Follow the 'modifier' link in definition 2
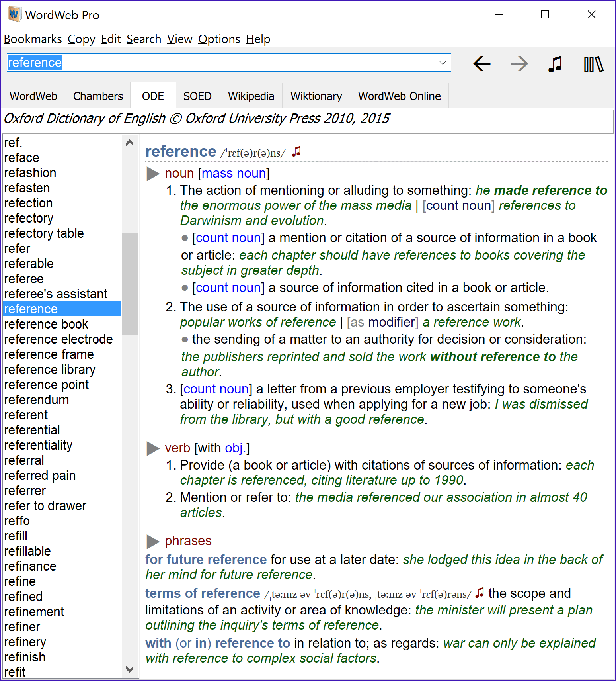This screenshot has height=681, width=616. coord(392,322)
